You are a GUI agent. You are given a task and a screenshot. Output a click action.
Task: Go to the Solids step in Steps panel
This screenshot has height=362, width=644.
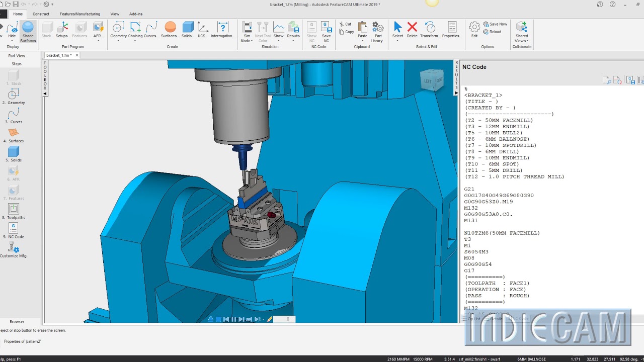pyautogui.click(x=14, y=154)
